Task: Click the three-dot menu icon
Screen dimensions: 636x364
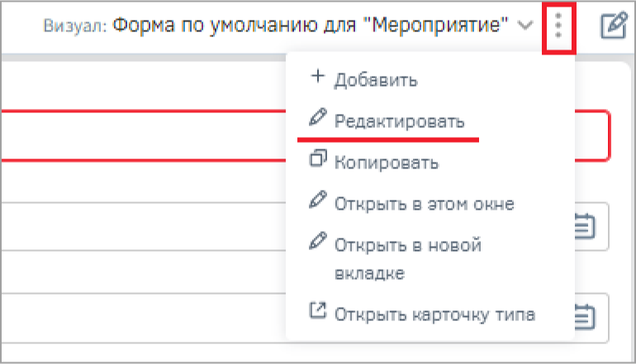Action: [559, 28]
